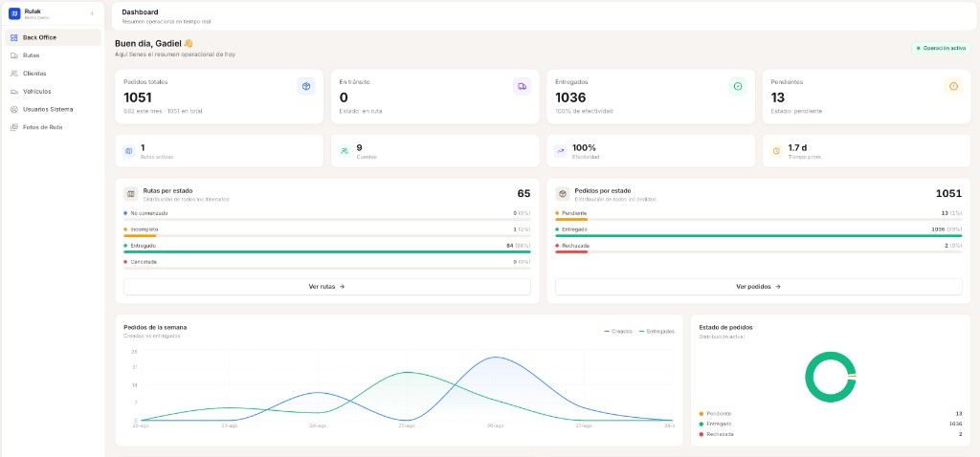Click the Estado de pedidos title

[725, 327]
